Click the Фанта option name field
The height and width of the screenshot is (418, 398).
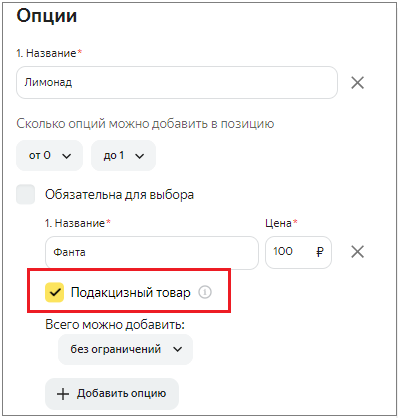point(152,252)
